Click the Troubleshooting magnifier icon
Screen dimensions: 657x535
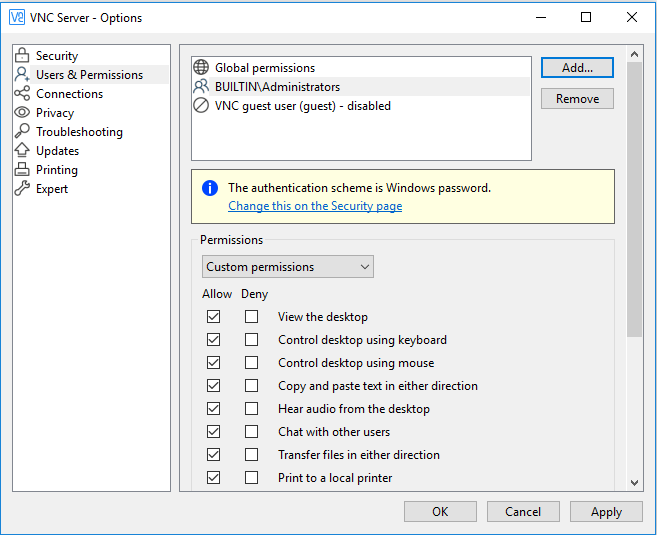(22, 131)
